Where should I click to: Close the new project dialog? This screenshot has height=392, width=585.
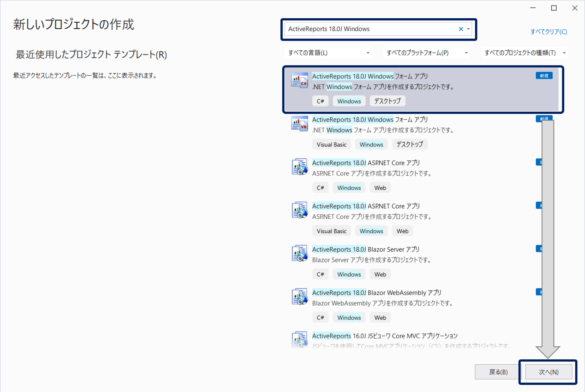pyautogui.click(x=575, y=8)
